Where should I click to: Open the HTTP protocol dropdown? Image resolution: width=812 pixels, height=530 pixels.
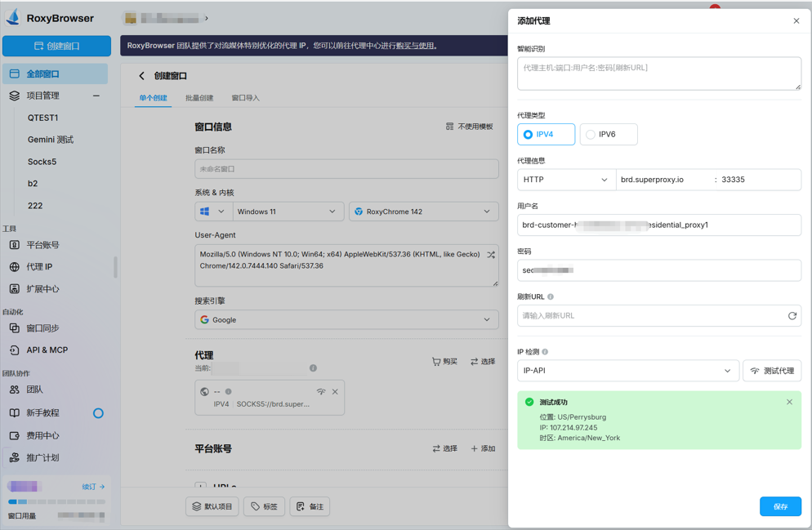[x=565, y=180]
